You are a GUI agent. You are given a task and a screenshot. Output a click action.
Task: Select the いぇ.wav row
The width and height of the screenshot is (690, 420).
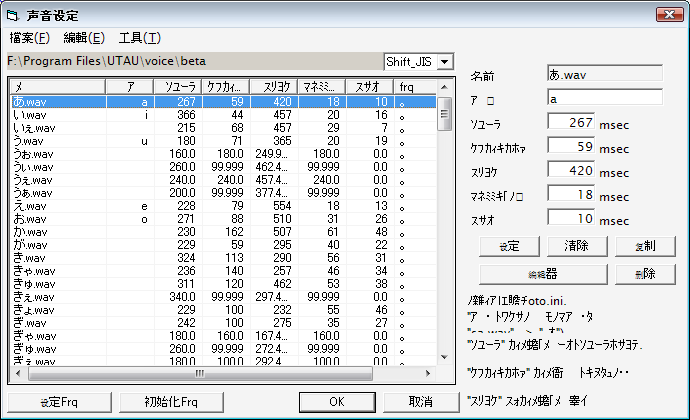(224, 128)
